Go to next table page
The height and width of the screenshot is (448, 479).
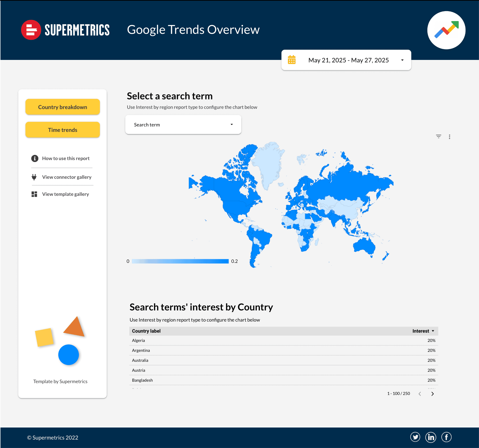tap(433, 394)
